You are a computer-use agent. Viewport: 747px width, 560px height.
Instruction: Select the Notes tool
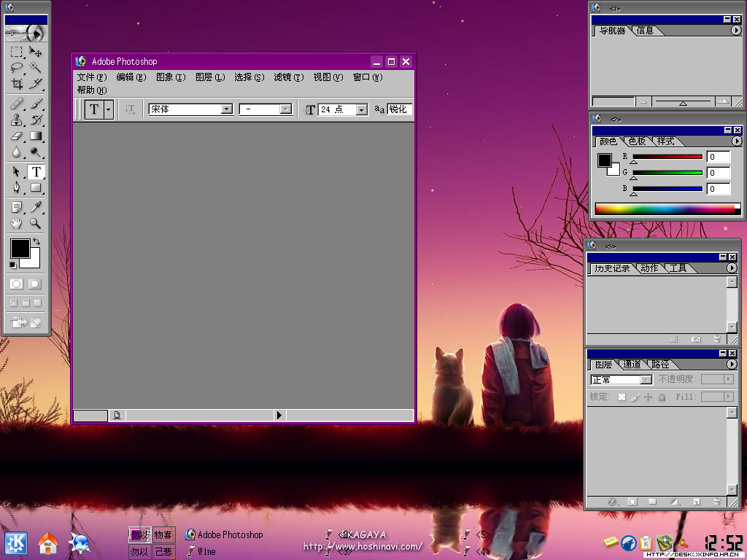click(17, 207)
